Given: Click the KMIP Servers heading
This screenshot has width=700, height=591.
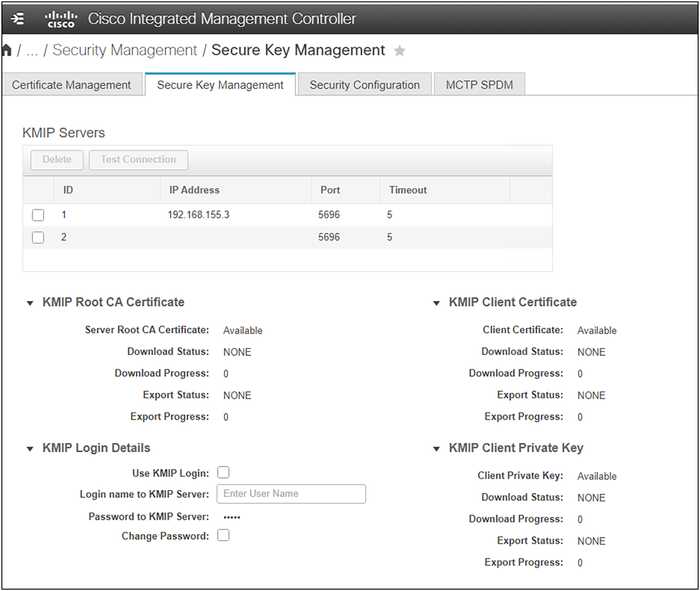Looking at the screenshot, I should point(64,133).
